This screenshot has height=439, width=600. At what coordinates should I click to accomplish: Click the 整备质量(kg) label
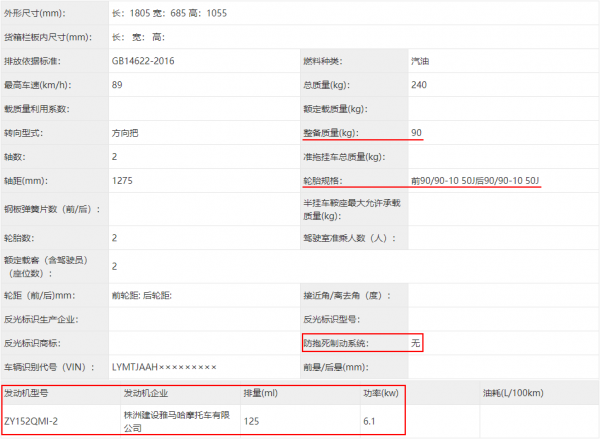coord(331,133)
